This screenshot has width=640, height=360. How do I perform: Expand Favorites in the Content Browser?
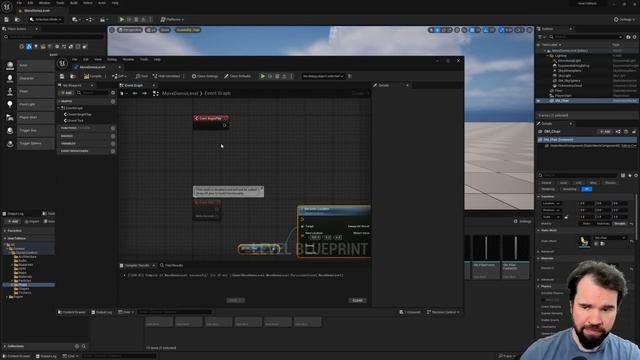coord(5,231)
